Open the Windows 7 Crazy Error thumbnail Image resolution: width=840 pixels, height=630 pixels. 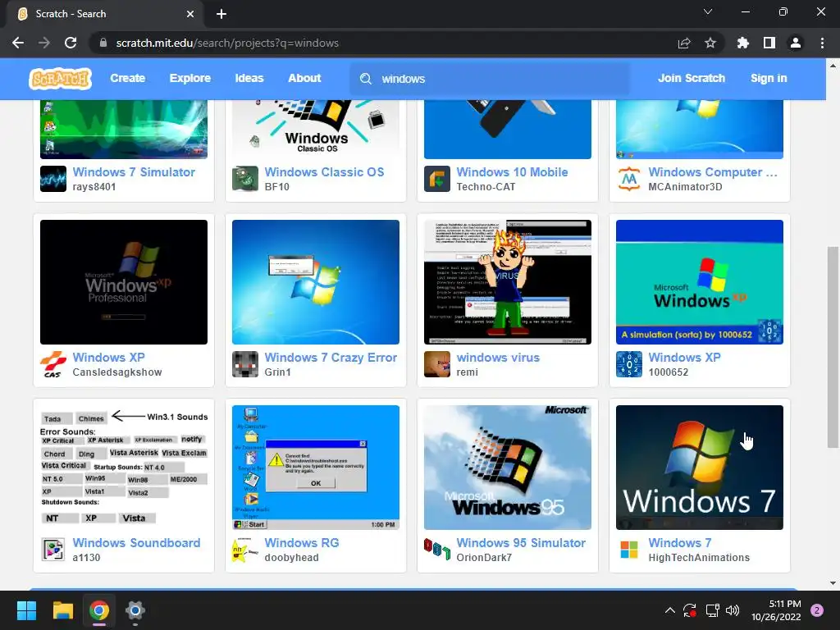316,282
